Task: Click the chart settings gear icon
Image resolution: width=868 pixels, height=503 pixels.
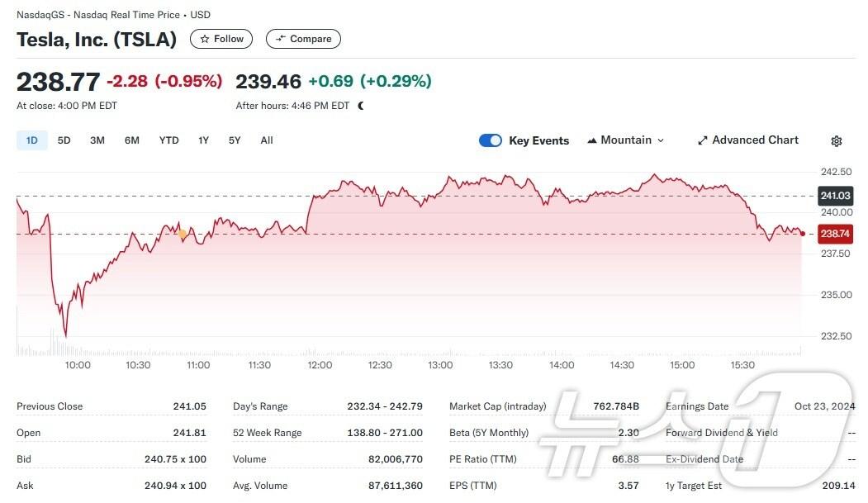Action: pos(836,141)
